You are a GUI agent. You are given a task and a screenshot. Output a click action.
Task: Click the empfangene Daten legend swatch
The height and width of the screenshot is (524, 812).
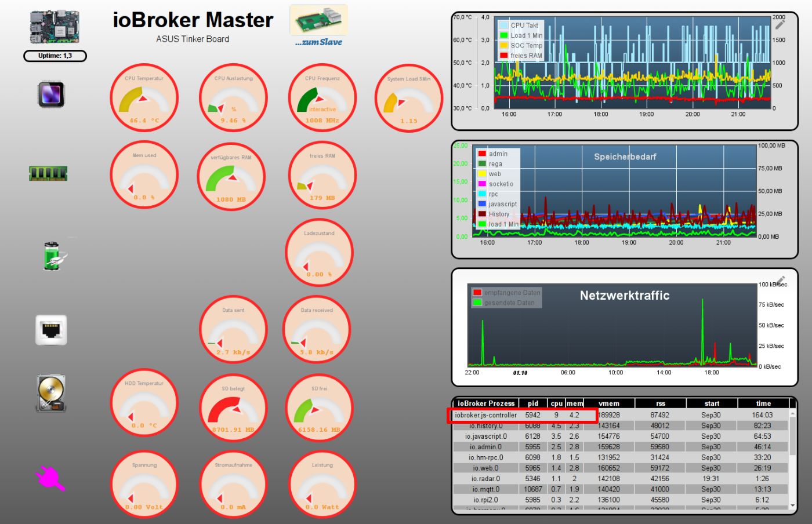coord(477,293)
